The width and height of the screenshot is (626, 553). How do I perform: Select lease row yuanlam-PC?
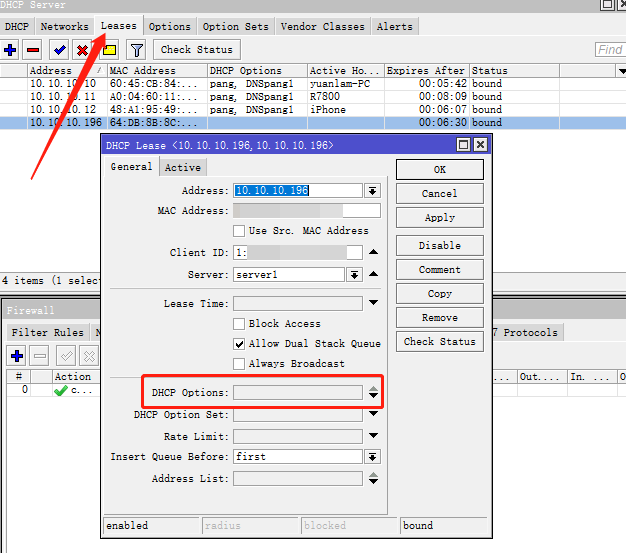(x=313, y=84)
